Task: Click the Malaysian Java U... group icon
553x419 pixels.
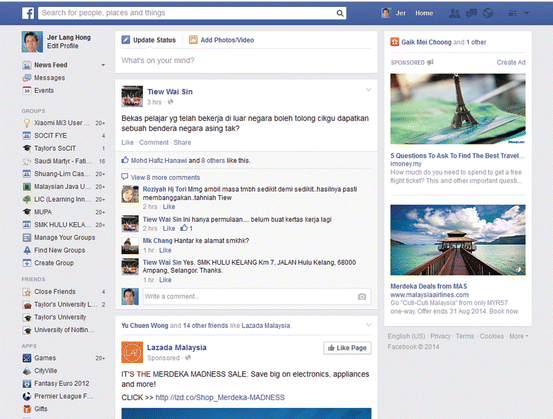Action: click(x=27, y=187)
